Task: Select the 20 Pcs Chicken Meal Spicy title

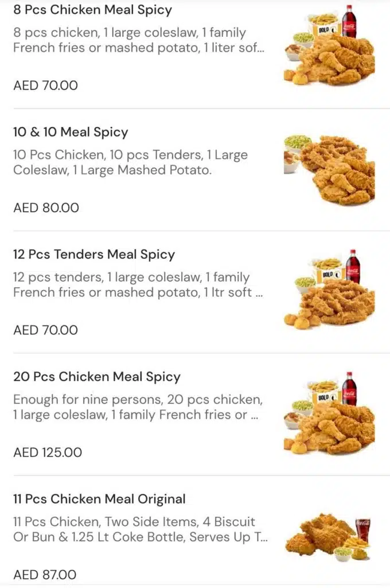Action: point(97,377)
